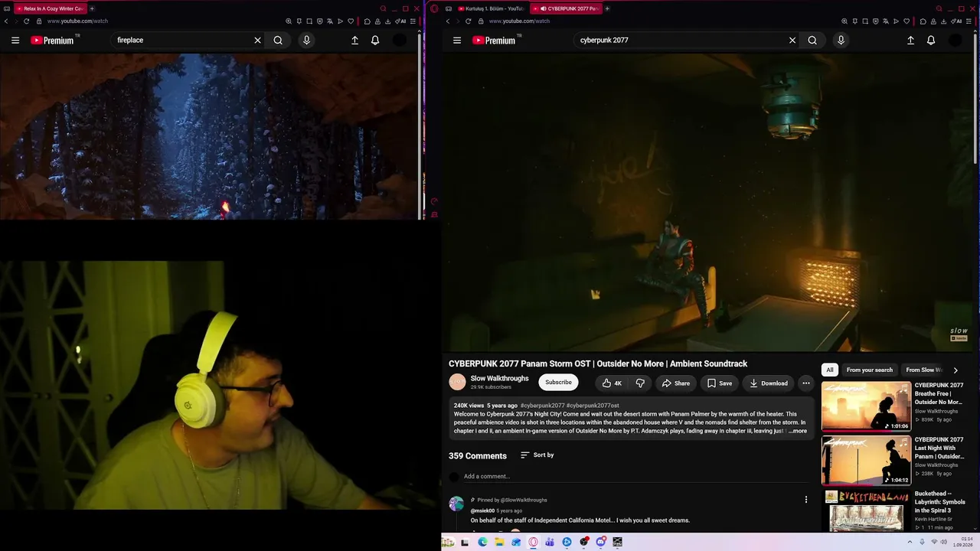Filter suggestions by 'From Slow Walkthroughs'
Image resolution: width=980 pixels, height=551 pixels.
(x=924, y=370)
